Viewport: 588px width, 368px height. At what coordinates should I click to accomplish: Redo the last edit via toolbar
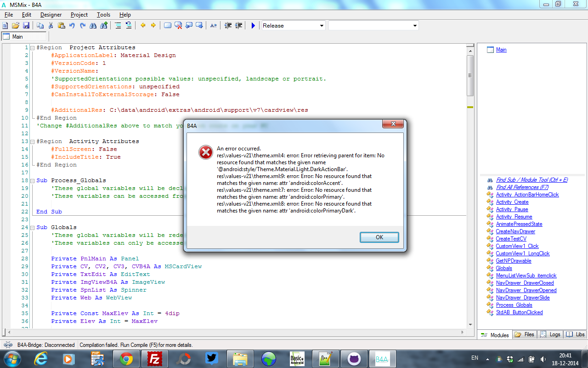[83, 26]
